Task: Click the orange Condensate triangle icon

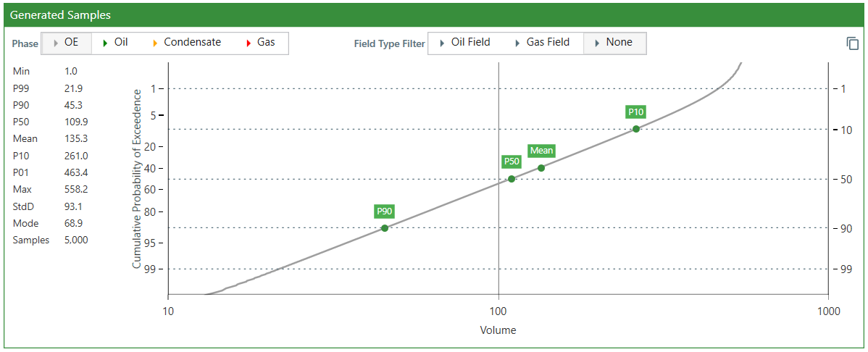Action: (x=154, y=43)
